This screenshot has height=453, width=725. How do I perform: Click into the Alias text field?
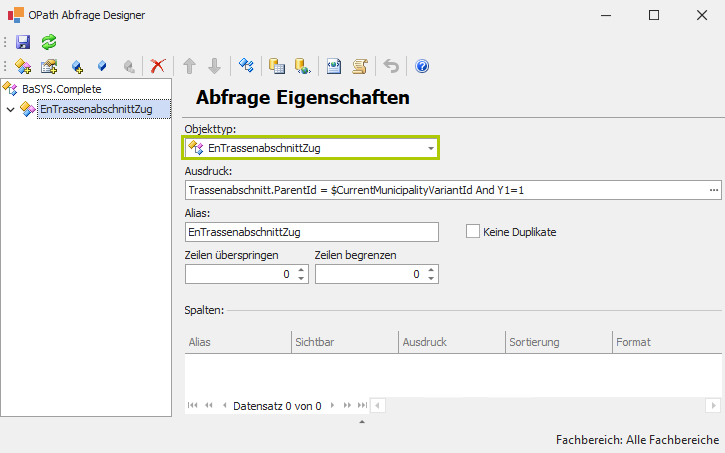312,232
